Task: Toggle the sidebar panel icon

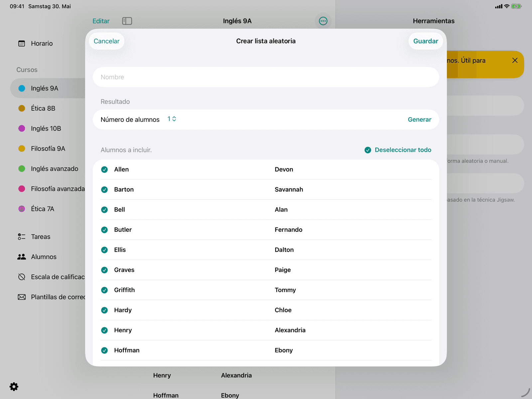Action: pyautogui.click(x=127, y=21)
